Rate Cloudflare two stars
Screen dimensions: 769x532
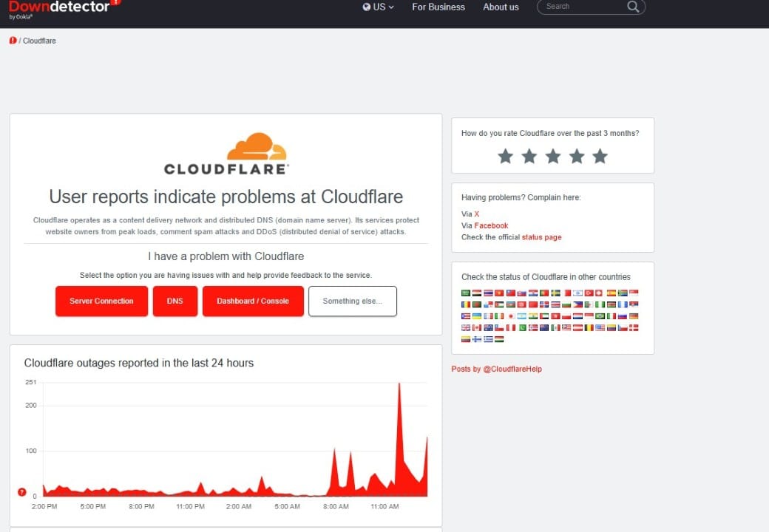(x=529, y=157)
